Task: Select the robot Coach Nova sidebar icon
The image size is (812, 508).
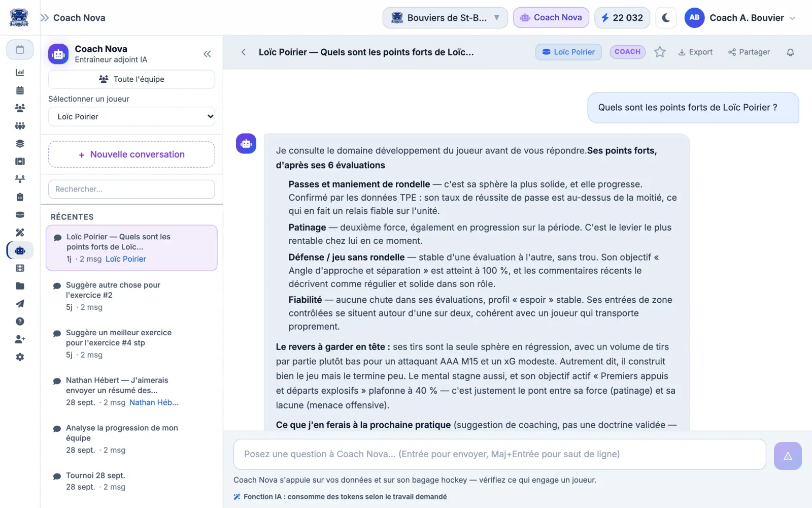Action: tap(20, 250)
